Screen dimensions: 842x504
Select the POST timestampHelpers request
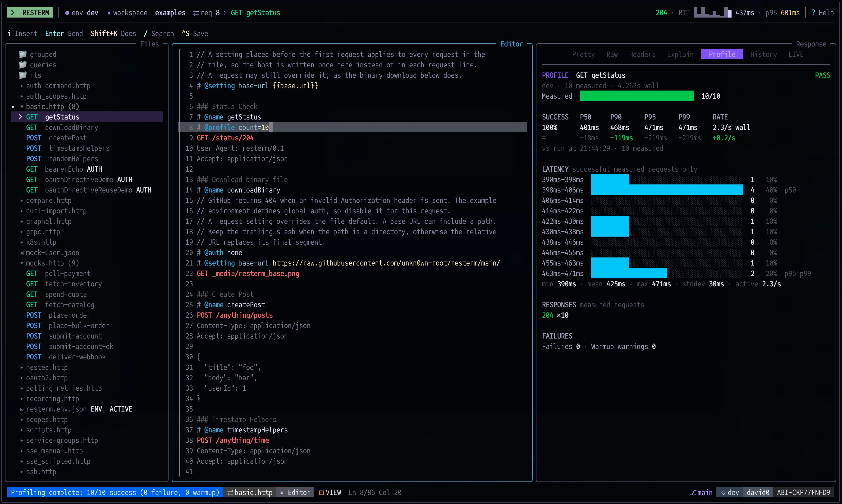[68, 148]
